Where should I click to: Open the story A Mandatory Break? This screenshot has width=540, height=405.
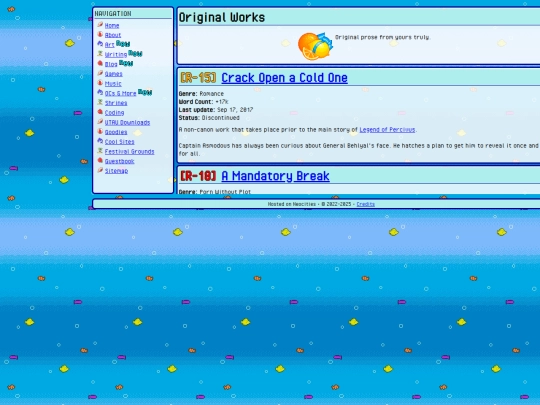point(275,176)
